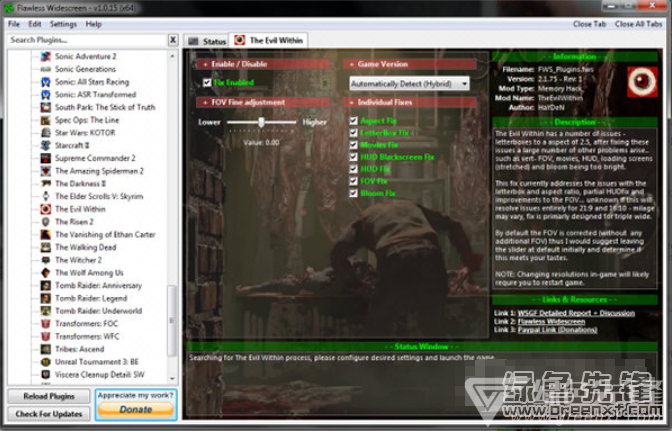The image size is (672, 431).
Task: Click plugin list scroll up arrow
Action: [x=172, y=56]
